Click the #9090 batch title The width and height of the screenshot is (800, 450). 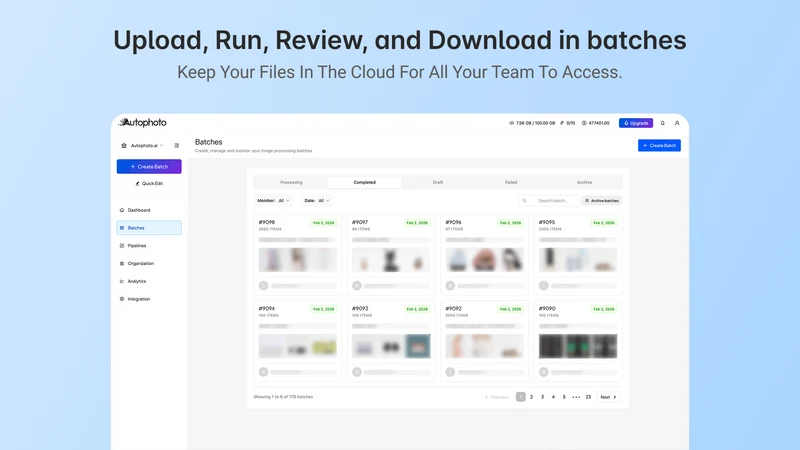click(x=547, y=308)
